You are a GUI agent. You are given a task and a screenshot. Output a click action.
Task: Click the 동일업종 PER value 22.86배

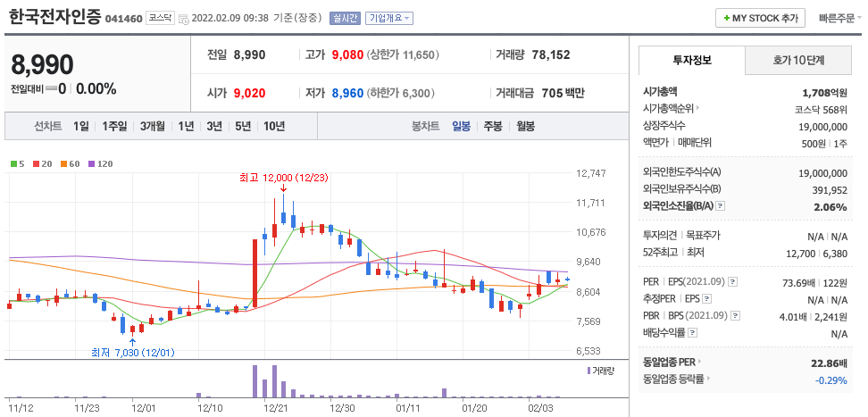coord(828,363)
